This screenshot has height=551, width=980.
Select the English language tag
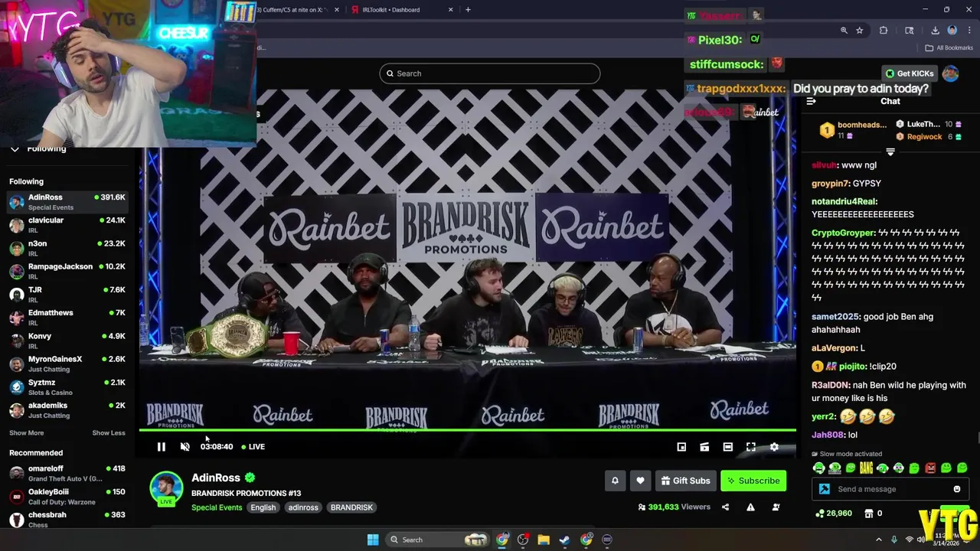pos(263,507)
